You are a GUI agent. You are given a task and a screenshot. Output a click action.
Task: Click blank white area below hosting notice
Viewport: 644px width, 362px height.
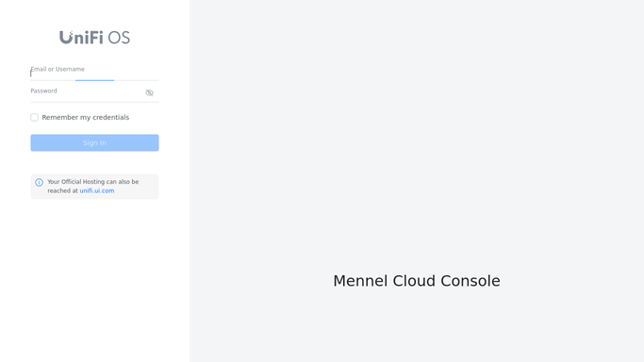(x=94, y=279)
